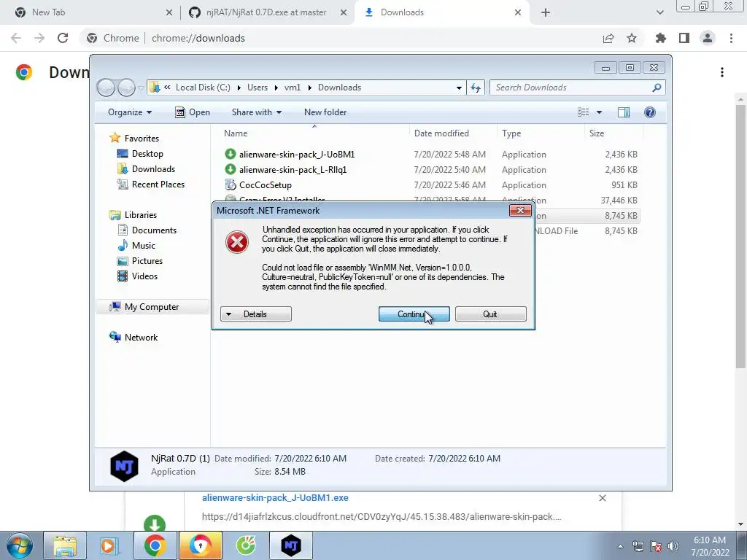The height and width of the screenshot is (560, 747).
Task: Sort by the Name column header
Action: [314, 133]
